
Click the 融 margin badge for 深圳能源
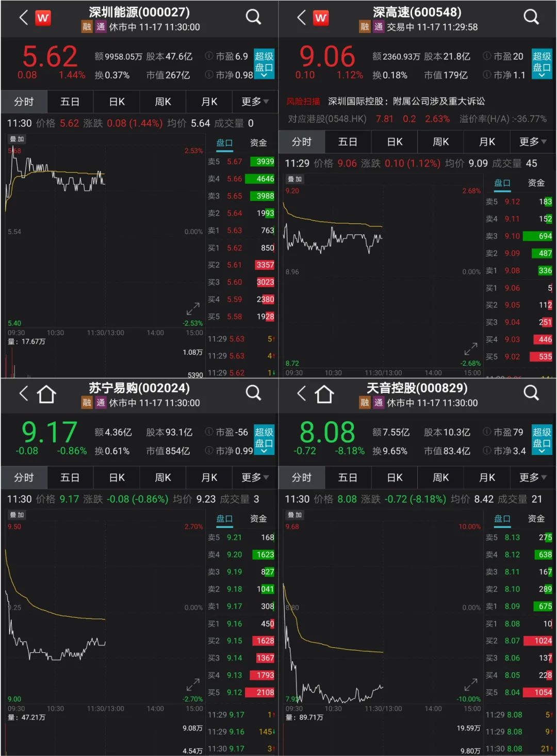pyautogui.click(x=86, y=27)
